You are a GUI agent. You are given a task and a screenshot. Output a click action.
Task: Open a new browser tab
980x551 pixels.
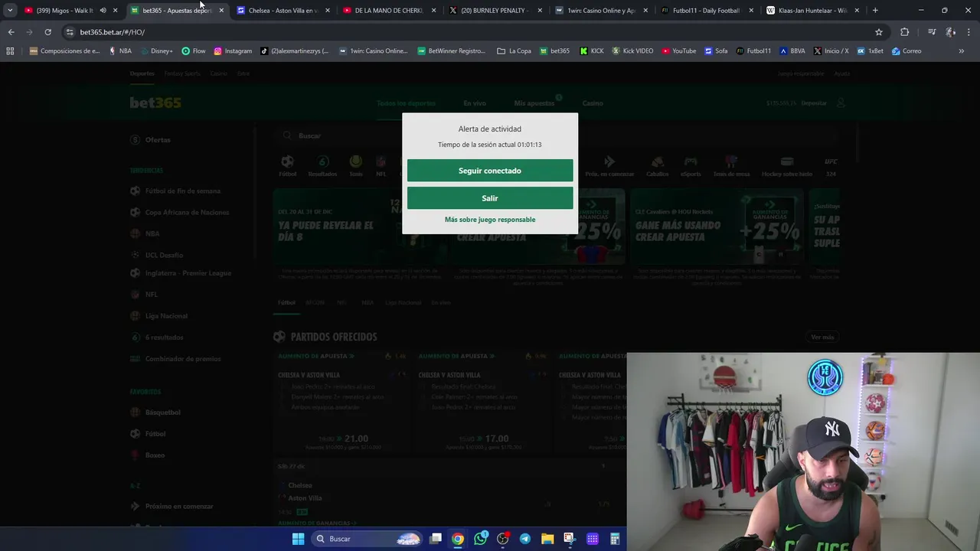[x=875, y=11]
